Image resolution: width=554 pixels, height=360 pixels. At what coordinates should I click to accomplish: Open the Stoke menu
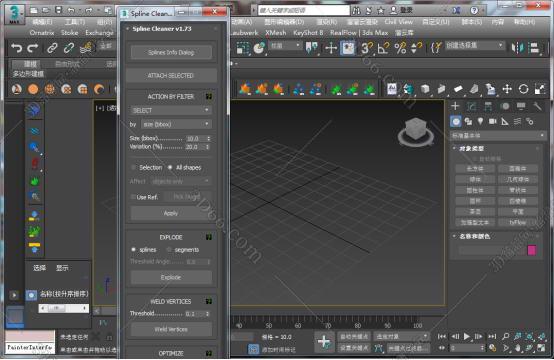tap(69, 33)
